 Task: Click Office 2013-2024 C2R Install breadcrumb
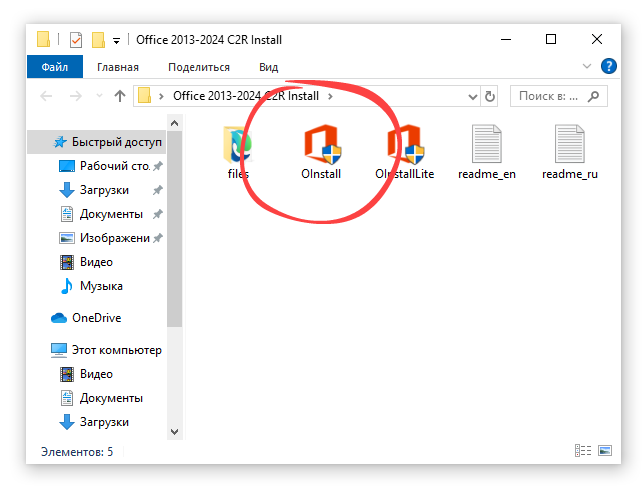point(246,96)
